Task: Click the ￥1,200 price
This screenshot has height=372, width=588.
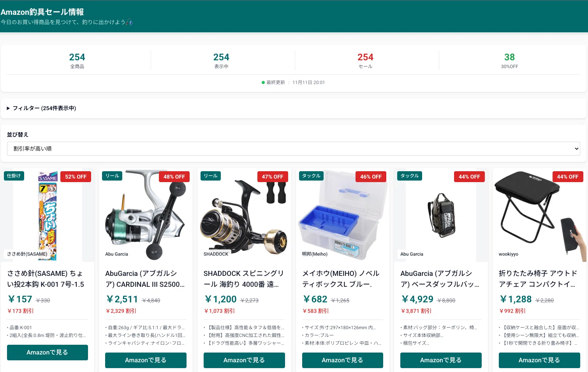Action: 220,299
